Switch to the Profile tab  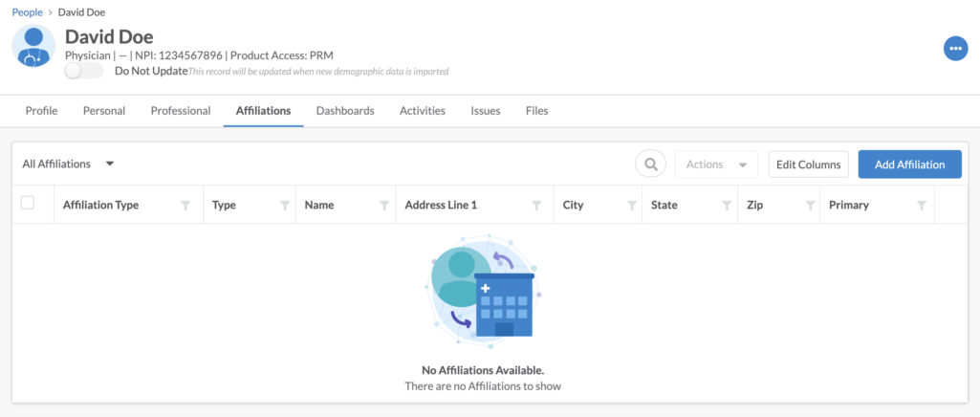[x=41, y=111]
